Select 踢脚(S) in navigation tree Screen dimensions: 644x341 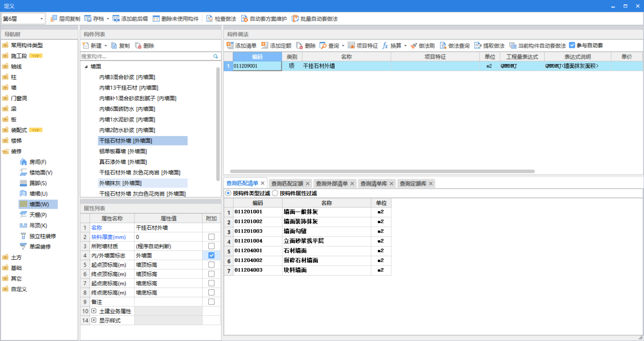tap(38, 183)
